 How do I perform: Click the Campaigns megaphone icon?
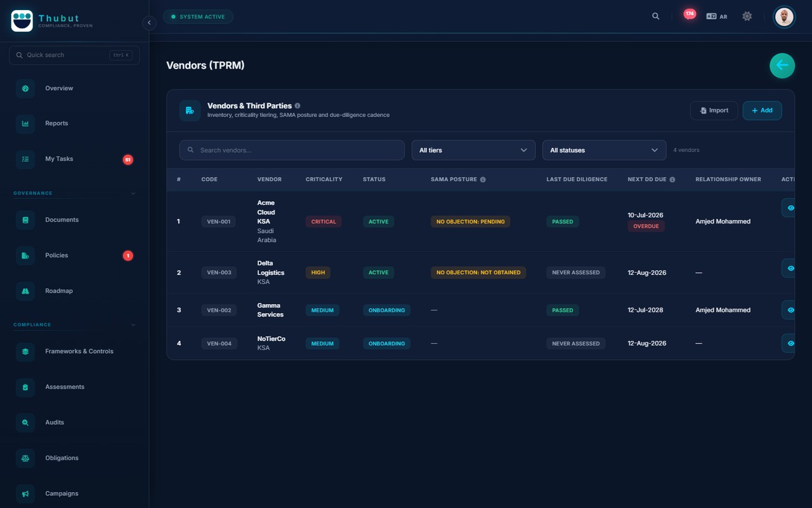coord(25,493)
